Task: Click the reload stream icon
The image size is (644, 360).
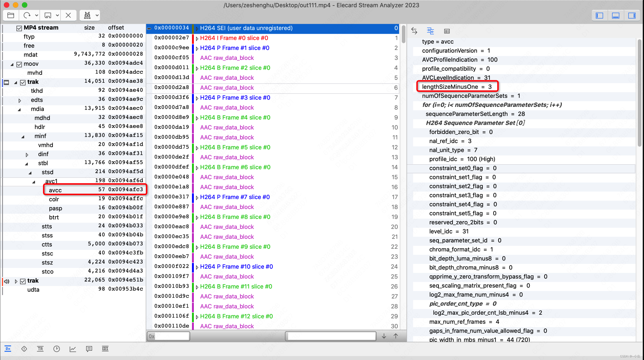Action: coord(27,16)
